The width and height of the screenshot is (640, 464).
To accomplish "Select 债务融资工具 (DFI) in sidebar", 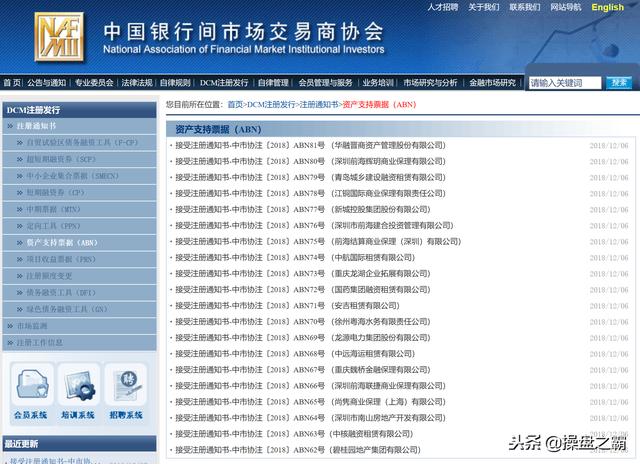I will pyautogui.click(x=79, y=293).
